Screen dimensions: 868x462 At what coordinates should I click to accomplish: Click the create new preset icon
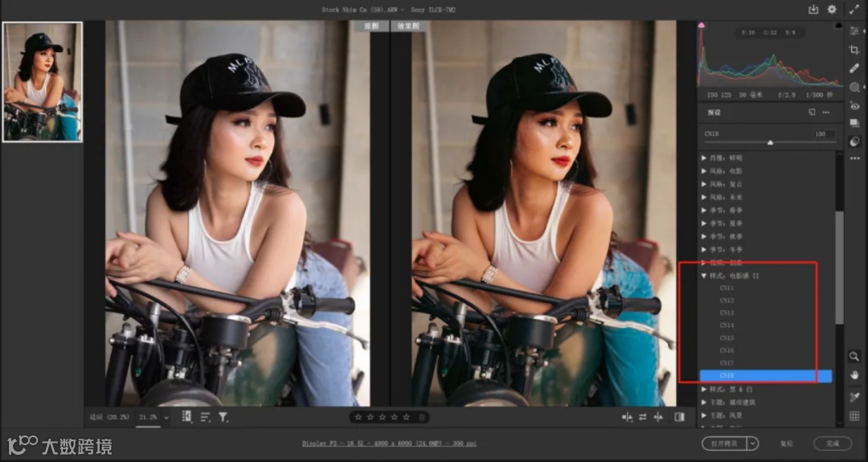pyautogui.click(x=812, y=112)
